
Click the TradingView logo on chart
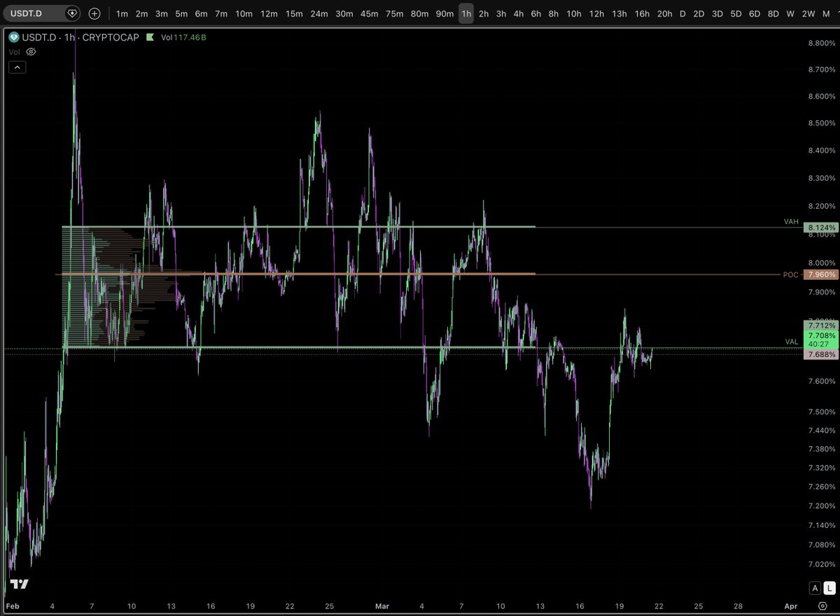[20, 584]
